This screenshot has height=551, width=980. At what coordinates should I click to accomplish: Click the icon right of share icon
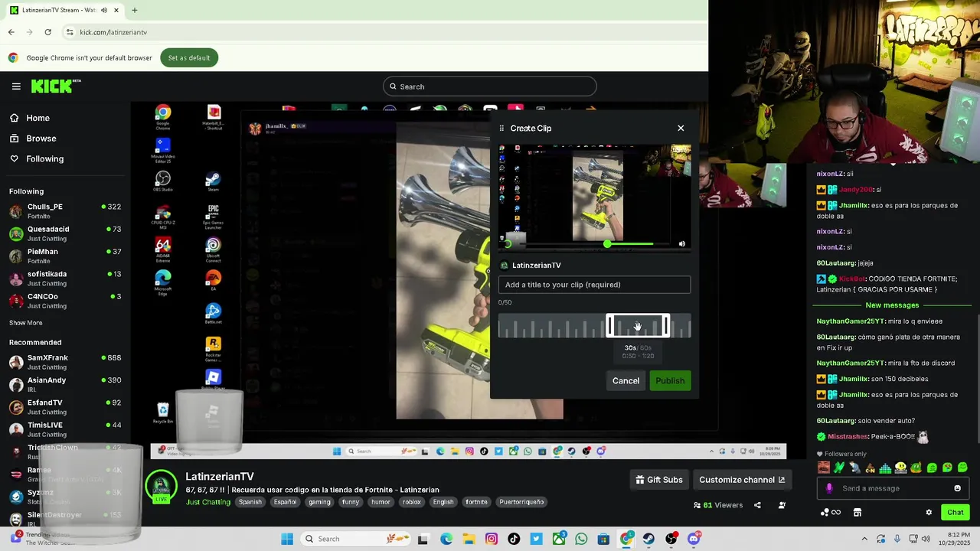[x=782, y=505]
